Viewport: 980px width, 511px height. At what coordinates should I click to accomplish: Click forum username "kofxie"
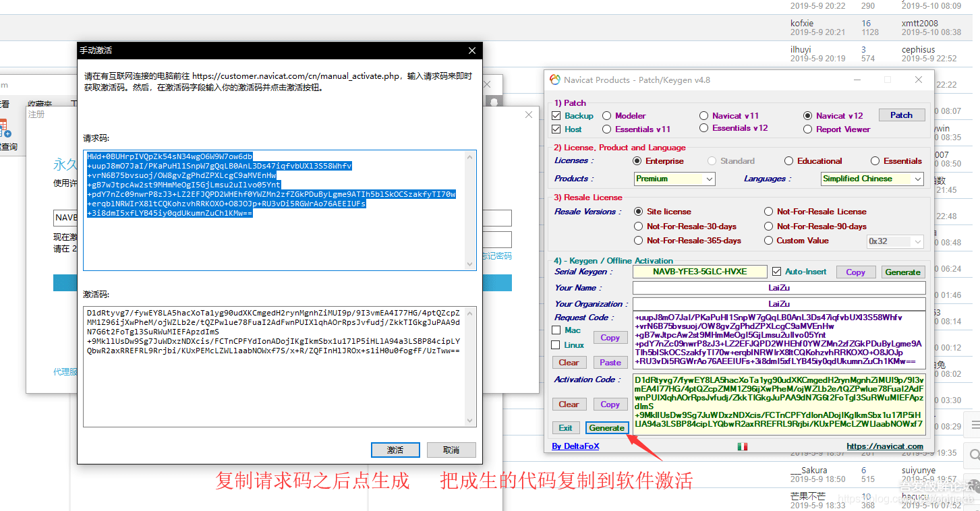pos(802,23)
